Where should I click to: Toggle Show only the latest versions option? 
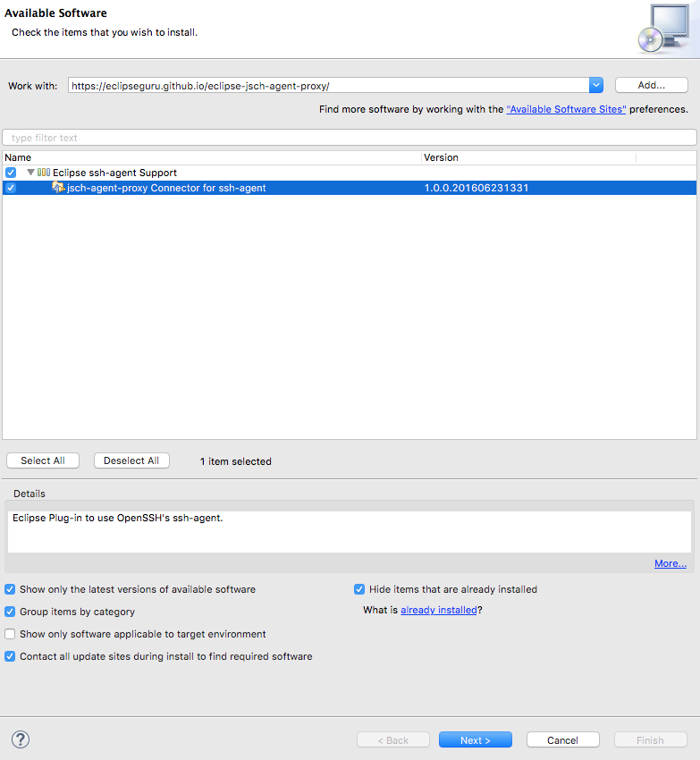(10, 589)
